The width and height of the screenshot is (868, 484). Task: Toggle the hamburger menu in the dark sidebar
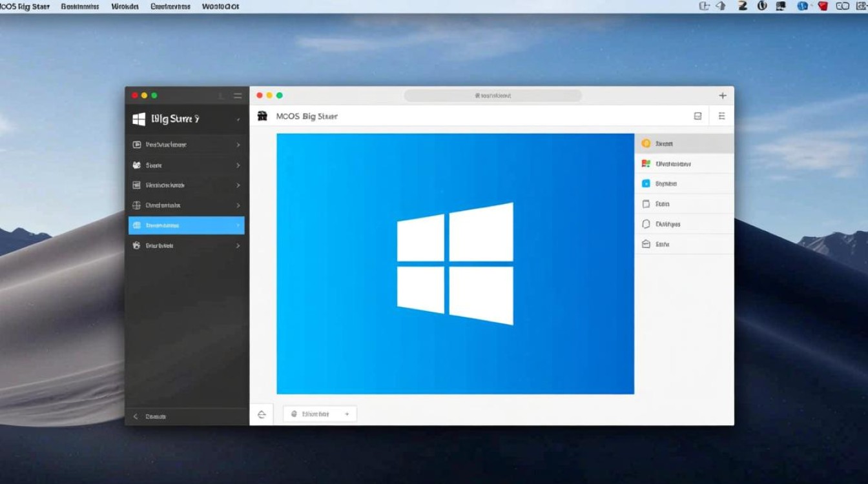tap(238, 95)
